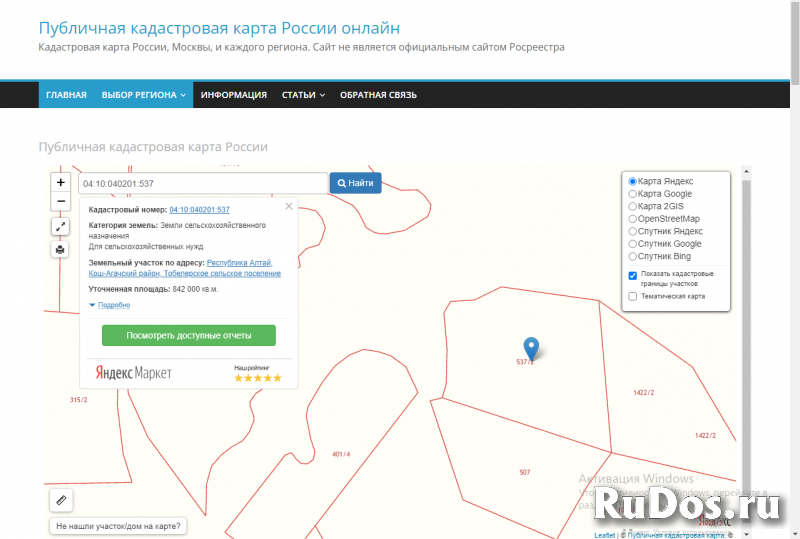Screen dimensions: 800x539
Task: Select Карта Яндекс radio option
Action: (x=633, y=181)
